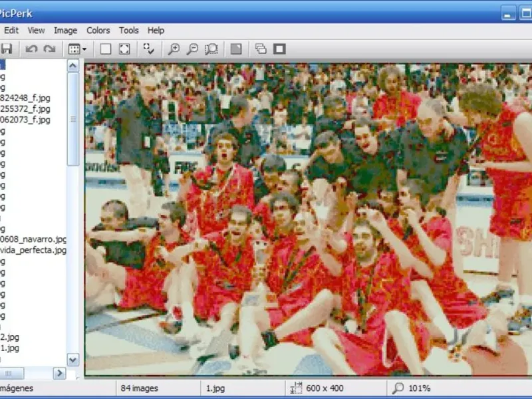Click the horizontal scrollbar thumb under file list
The width and height of the screenshot is (532, 399).
point(11,374)
